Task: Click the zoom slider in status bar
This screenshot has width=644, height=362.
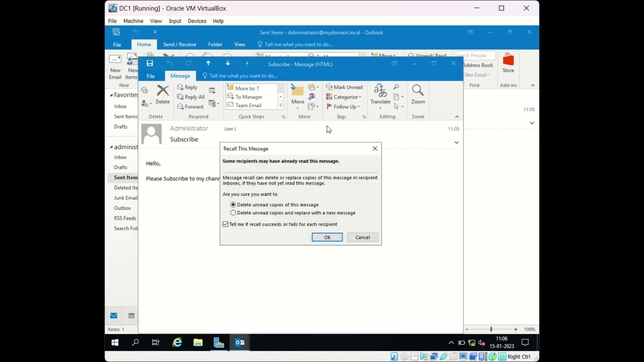Action: (x=491, y=329)
